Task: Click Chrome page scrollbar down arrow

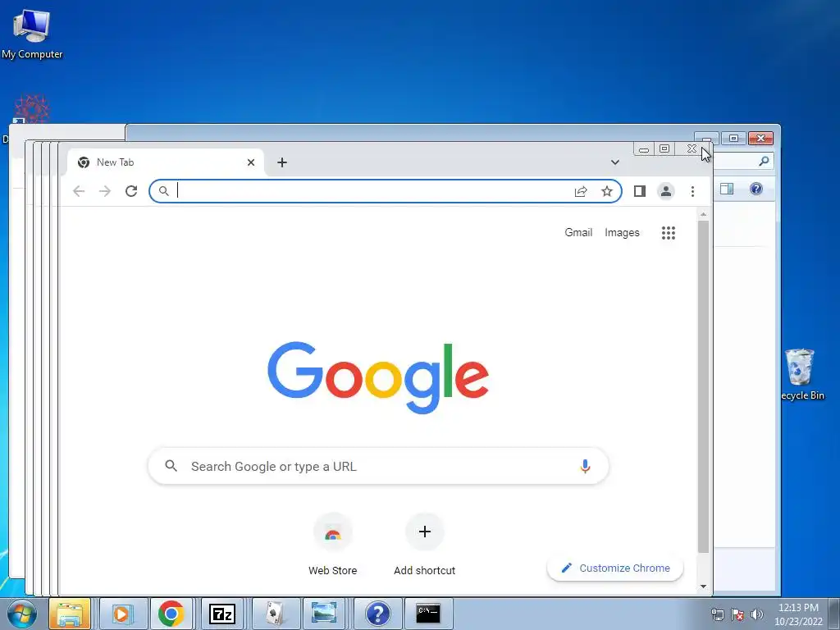Action: pyautogui.click(x=703, y=587)
